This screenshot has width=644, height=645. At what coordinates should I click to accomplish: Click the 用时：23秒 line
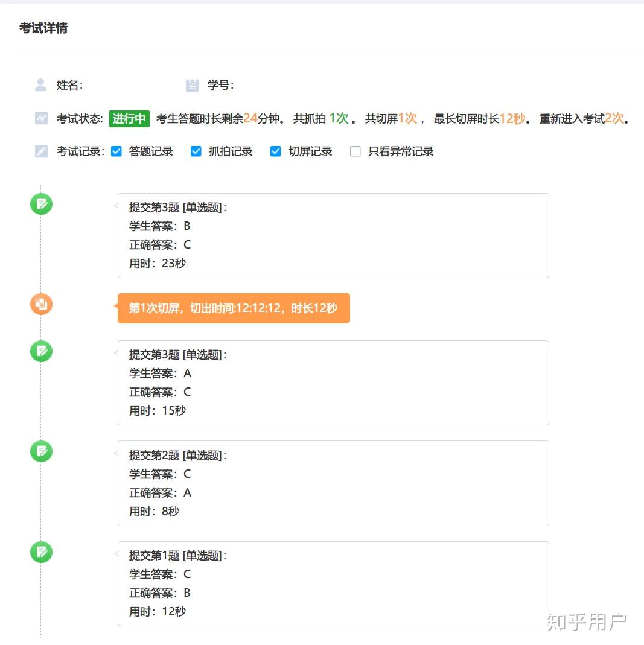pos(158,263)
